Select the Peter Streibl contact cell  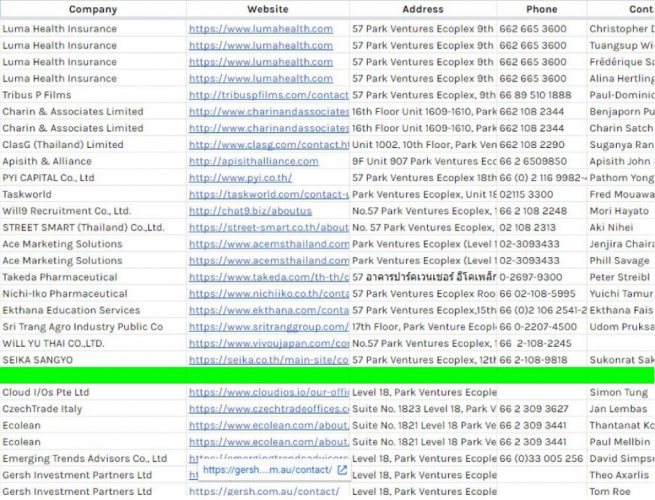coord(621,277)
